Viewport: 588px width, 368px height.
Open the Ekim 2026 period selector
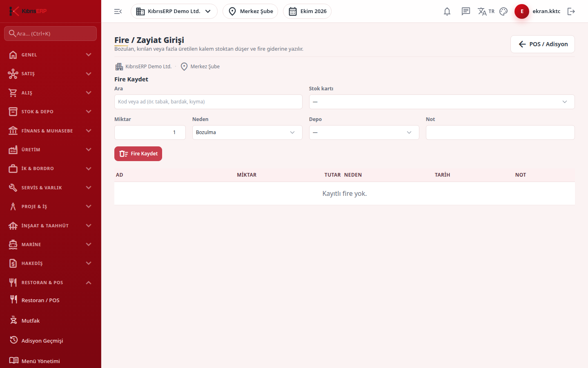point(307,11)
